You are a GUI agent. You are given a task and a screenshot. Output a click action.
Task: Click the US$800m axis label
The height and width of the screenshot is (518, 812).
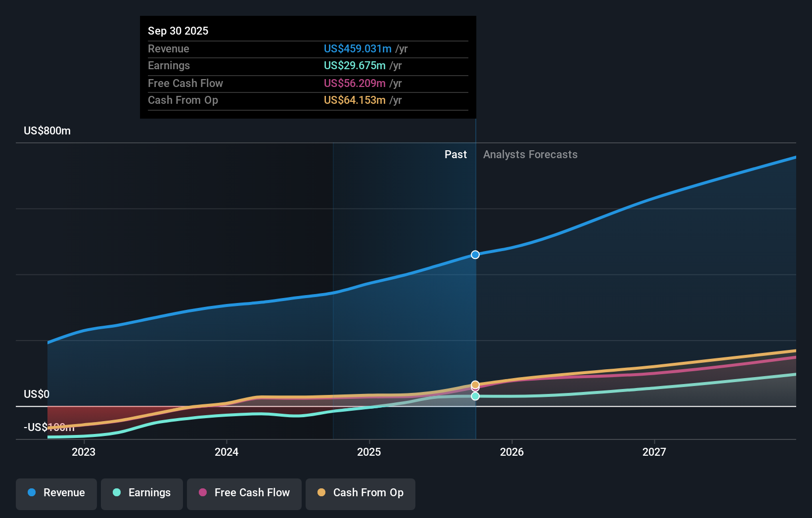[x=46, y=130]
